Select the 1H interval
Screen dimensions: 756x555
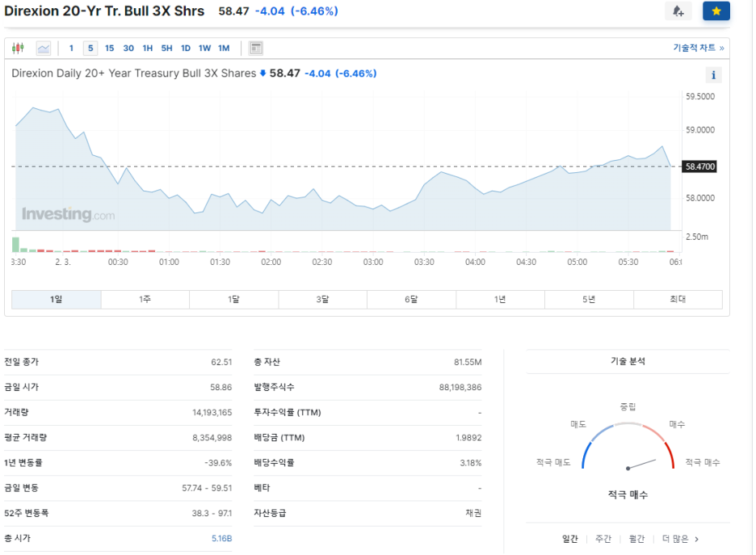point(148,48)
